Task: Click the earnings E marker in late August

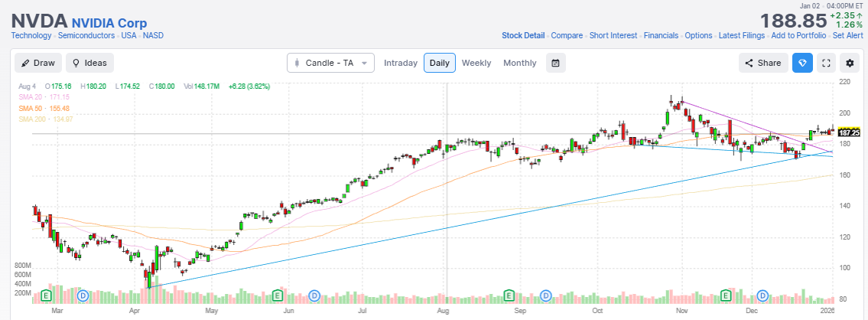Action: point(508,295)
